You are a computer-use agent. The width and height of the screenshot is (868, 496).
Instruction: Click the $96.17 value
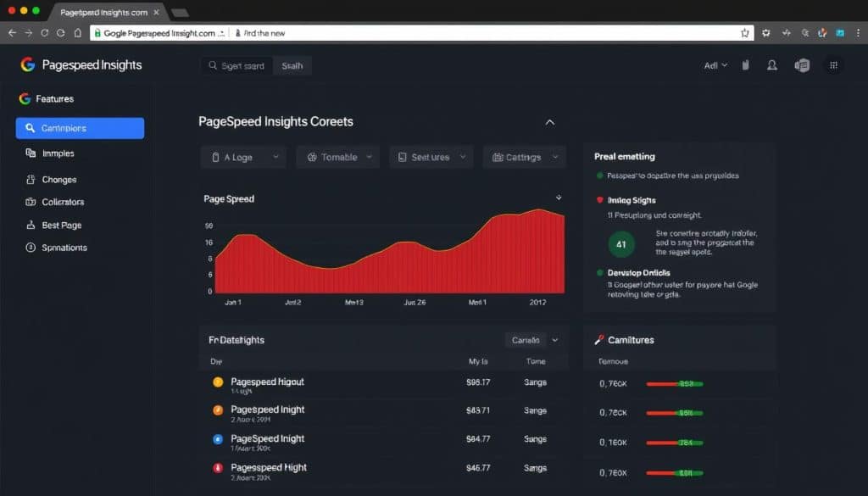point(478,382)
